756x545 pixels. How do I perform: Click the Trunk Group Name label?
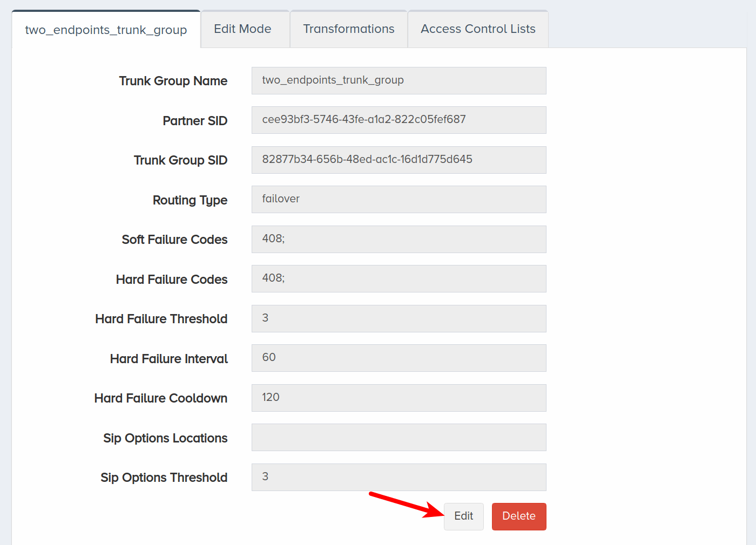click(173, 81)
